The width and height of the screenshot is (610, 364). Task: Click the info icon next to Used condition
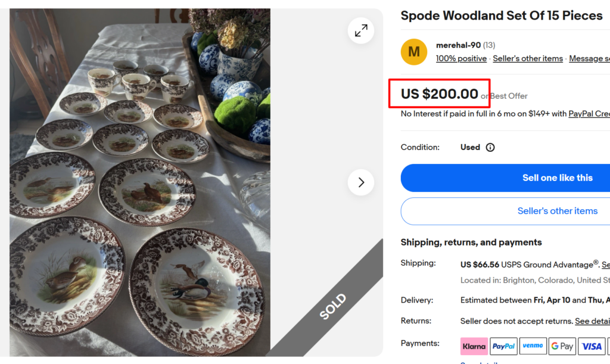tap(490, 147)
